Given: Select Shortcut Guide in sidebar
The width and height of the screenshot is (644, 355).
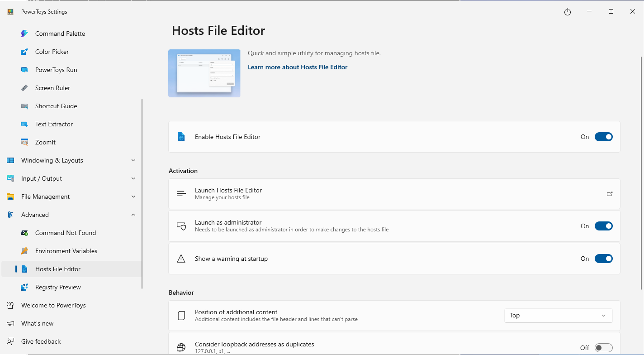Looking at the screenshot, I should 71,106.
